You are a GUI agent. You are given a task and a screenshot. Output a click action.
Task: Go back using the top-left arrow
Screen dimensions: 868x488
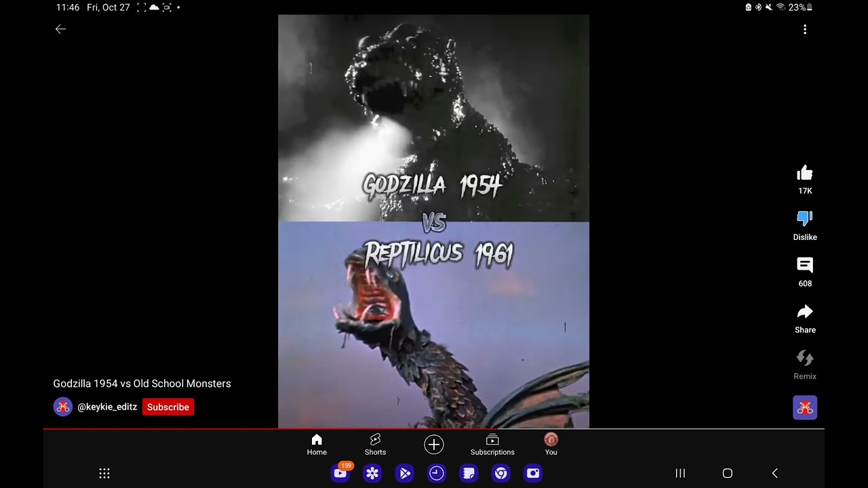60,29
